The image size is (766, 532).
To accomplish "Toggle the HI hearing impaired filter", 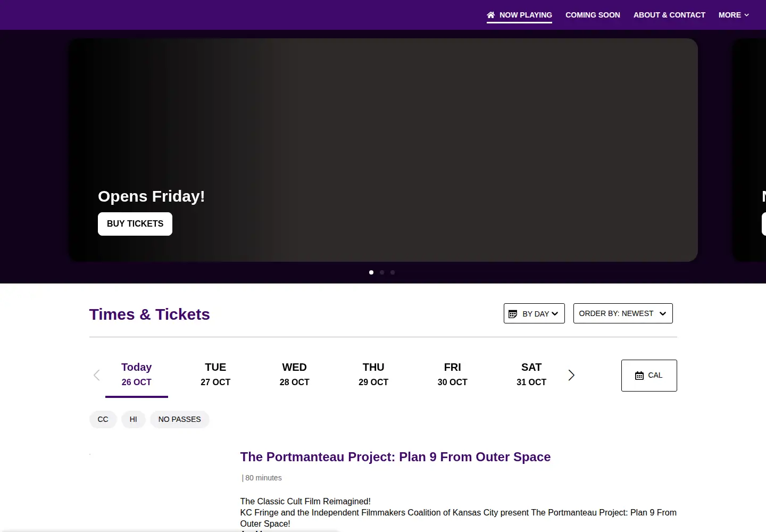I will pos(134,419).
